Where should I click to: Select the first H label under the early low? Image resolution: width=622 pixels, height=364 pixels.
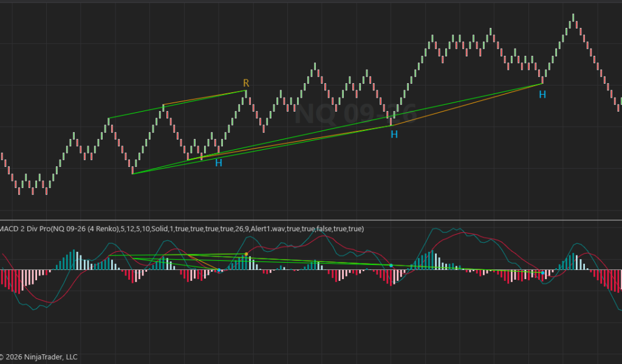click(x=219, y=163)
